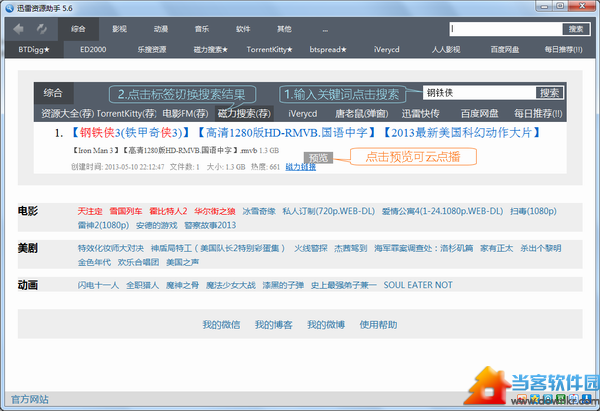The height and width of the screenshot is (411, 600).
Task: Open 我的微博 link
Action: click(326, 325)
